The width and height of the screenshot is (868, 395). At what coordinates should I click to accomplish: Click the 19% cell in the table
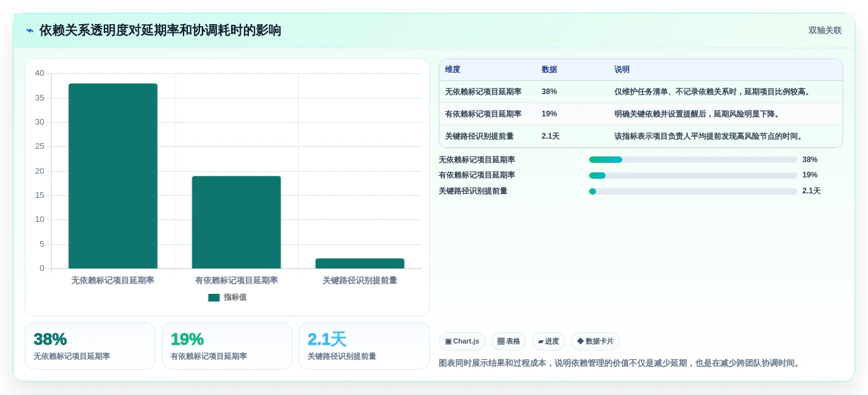549,114
